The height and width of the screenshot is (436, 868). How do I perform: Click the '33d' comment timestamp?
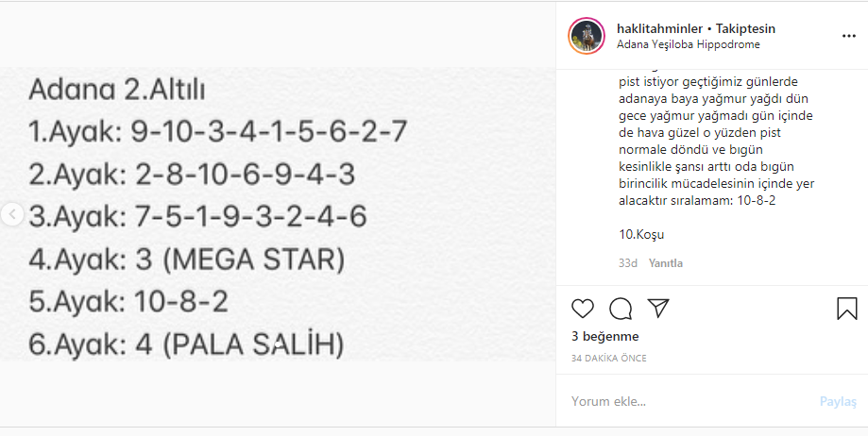628,263
